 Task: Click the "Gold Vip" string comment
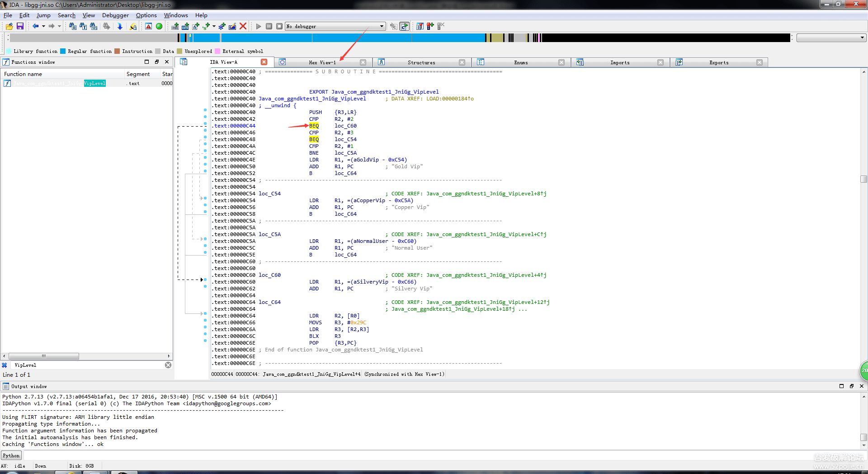click(x=407, y=166)
